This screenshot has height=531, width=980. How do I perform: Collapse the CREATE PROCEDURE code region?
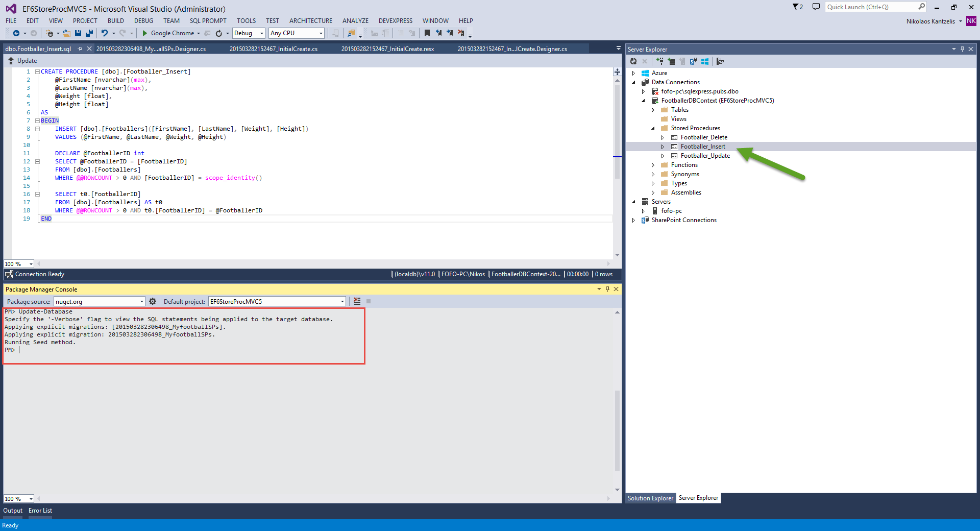pyautogui.click(x=37, y=72)
